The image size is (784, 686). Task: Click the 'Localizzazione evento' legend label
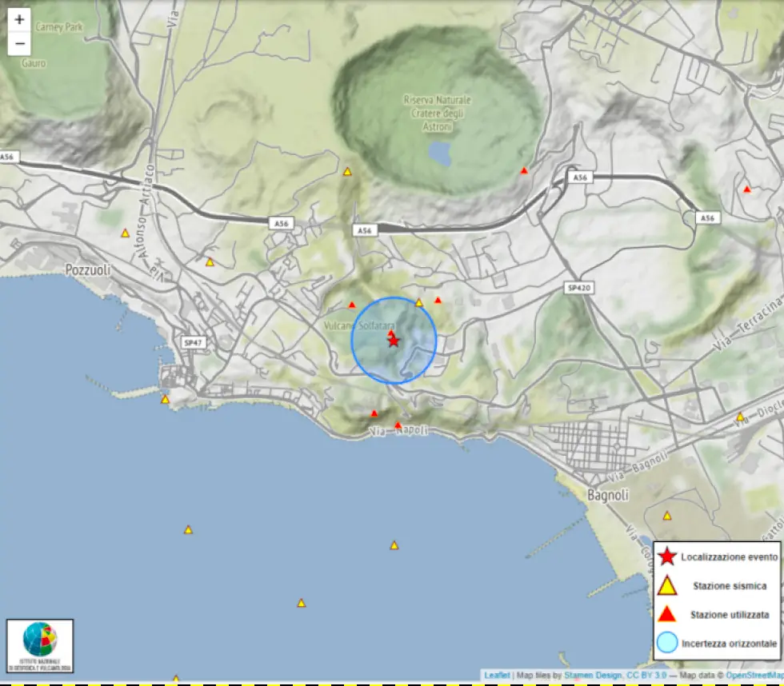click(x=730, y=557)
